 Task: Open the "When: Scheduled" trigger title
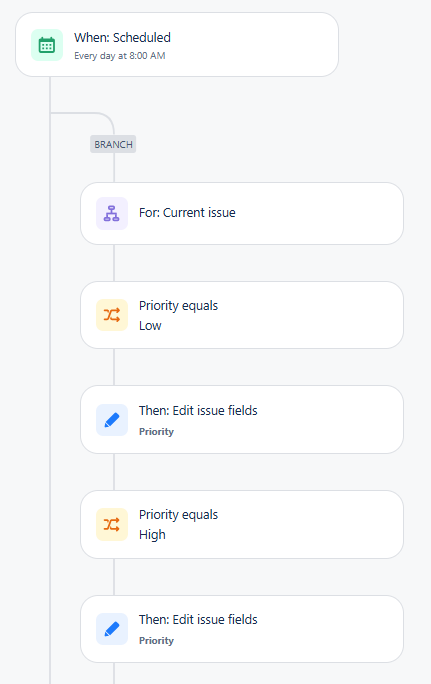[122, 38]
